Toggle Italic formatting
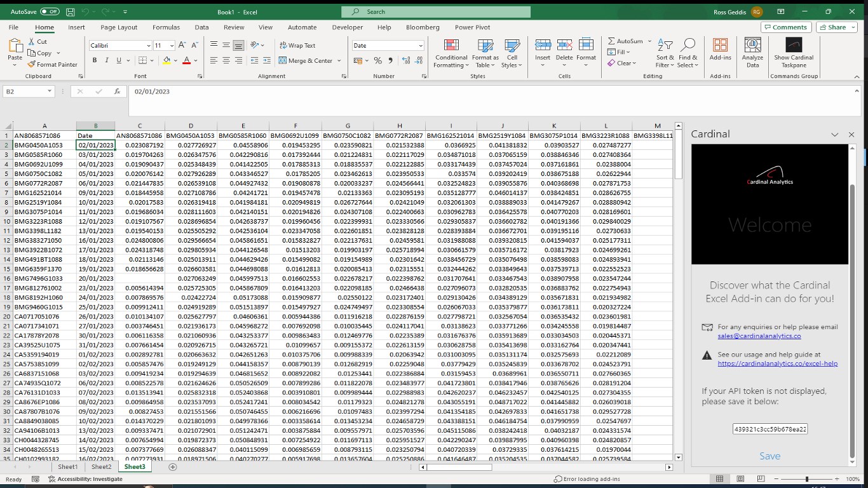This screenshot has width=868, height=488. point(107,60)
